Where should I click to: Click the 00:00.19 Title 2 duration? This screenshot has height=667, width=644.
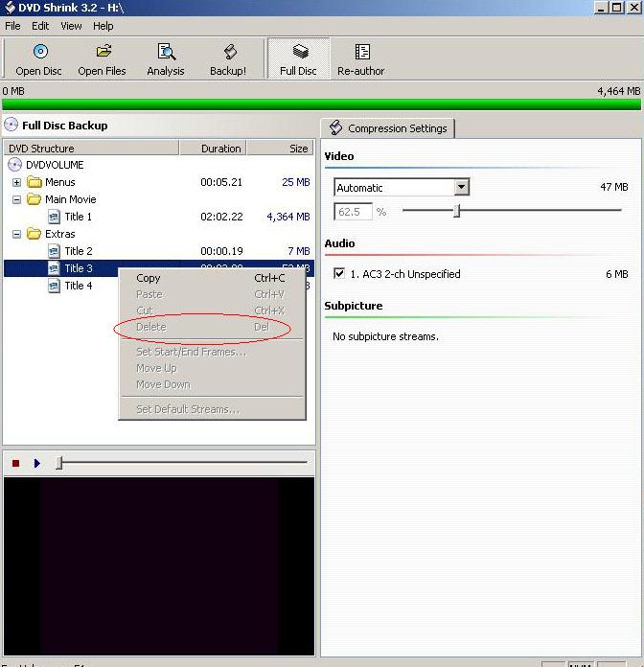pos(221,251)
